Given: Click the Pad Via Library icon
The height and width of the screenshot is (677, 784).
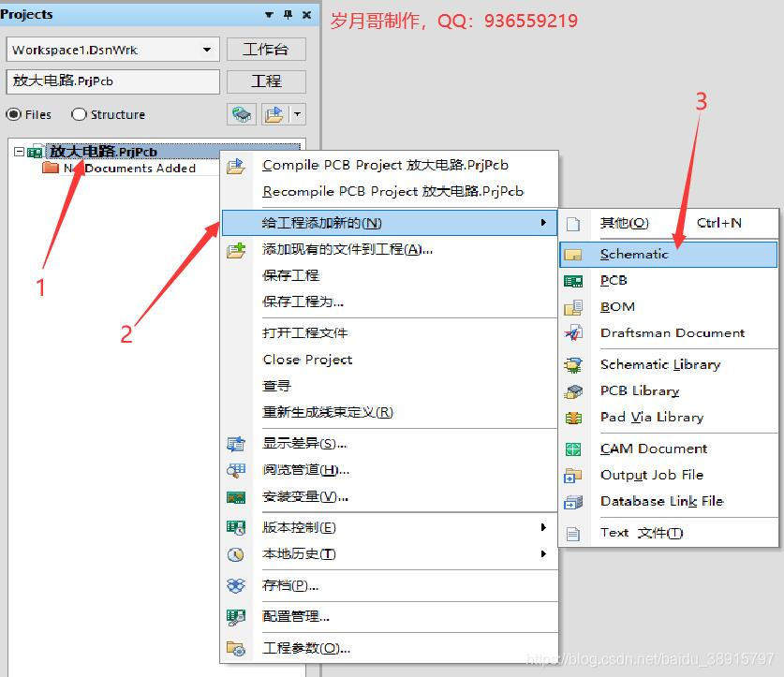Looking at the screenshot, I should click(x=573, y=418).
